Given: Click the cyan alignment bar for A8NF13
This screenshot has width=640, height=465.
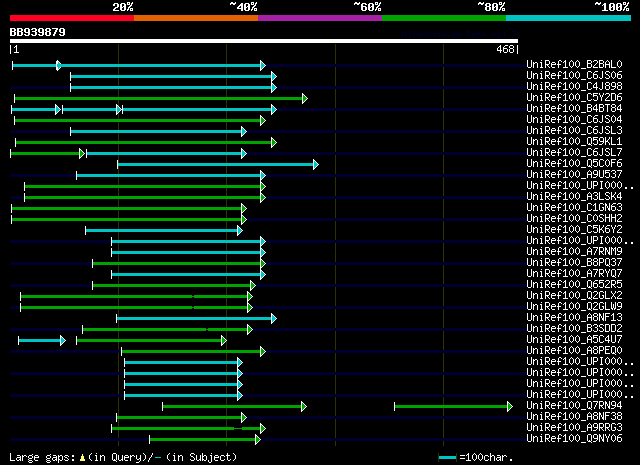Looking at the screenshot, I should pyautogui.click(x=194, y=318).
